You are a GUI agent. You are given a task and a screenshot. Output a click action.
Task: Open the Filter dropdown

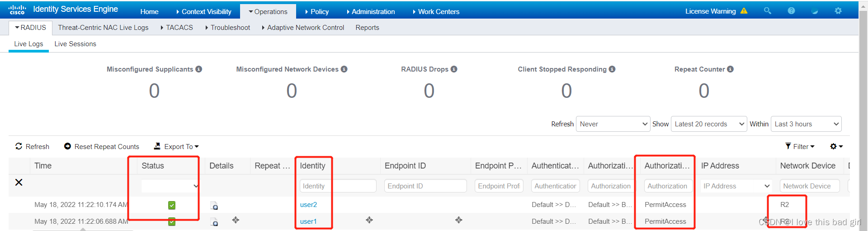click(x=800, y=146)
